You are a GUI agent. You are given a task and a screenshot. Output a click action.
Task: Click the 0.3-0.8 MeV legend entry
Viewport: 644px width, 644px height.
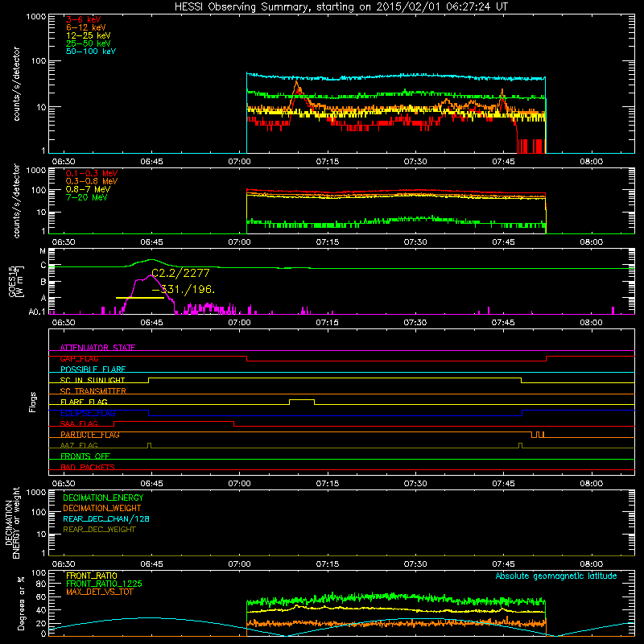pyautogui.click(x=92, y=181)
